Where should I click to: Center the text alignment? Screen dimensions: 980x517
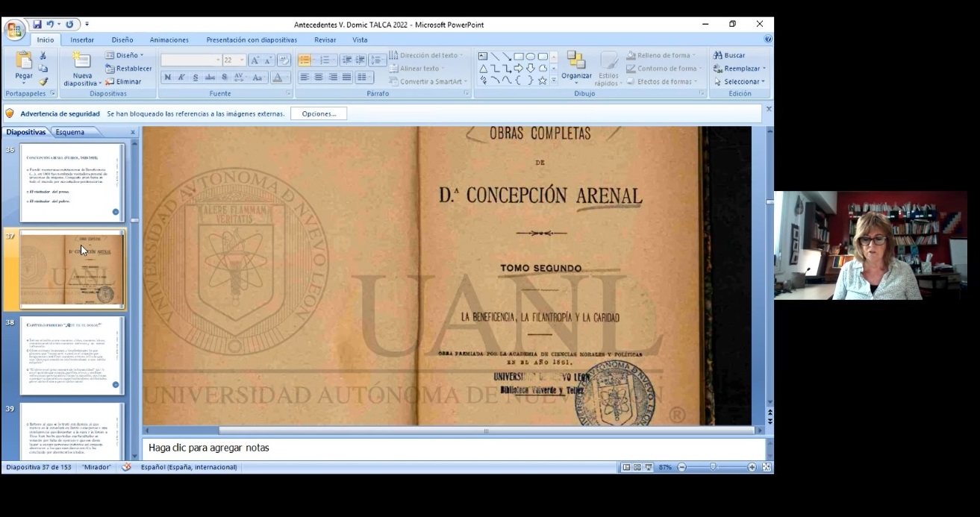[x=319, y=78]
